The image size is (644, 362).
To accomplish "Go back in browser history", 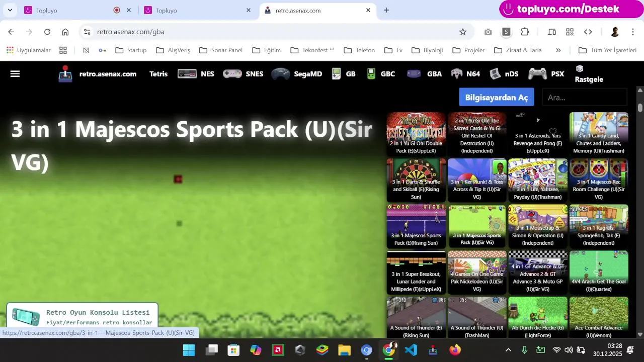I will pyautogui.click(x=11, y=32).
